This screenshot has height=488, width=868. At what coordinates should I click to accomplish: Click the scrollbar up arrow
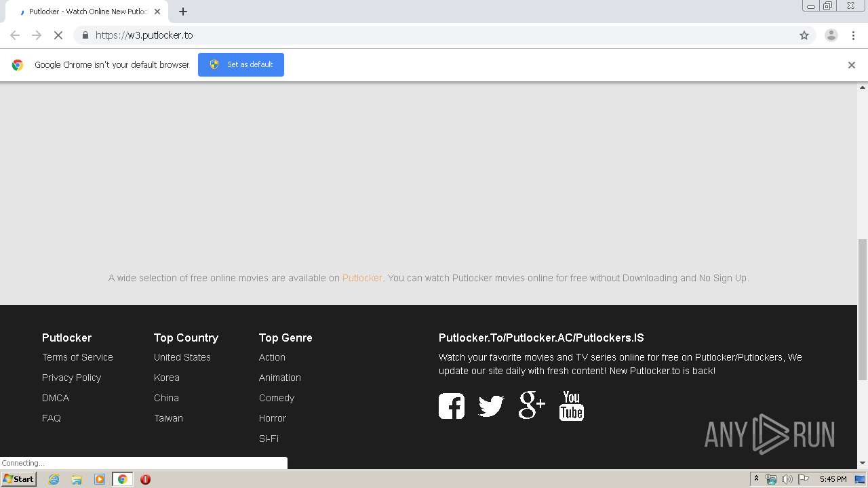click(863, 87)
